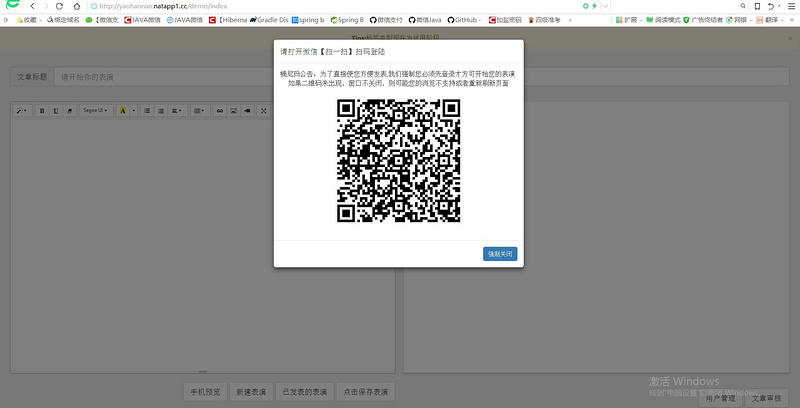Viewport: 800px width, 408px height.
Task: Expand the address bar dropdown chevron
Action: click(605, 6)
